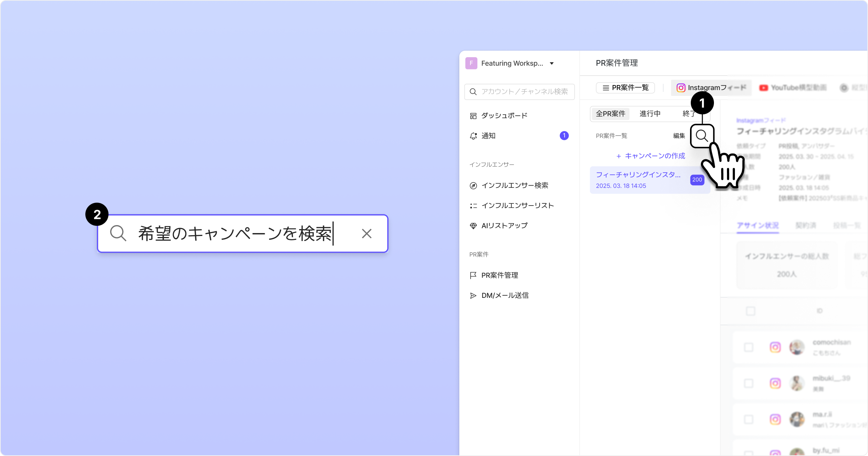Click the PR案件一覧 list button
The image size is (868, 456).
coord(625,88)
